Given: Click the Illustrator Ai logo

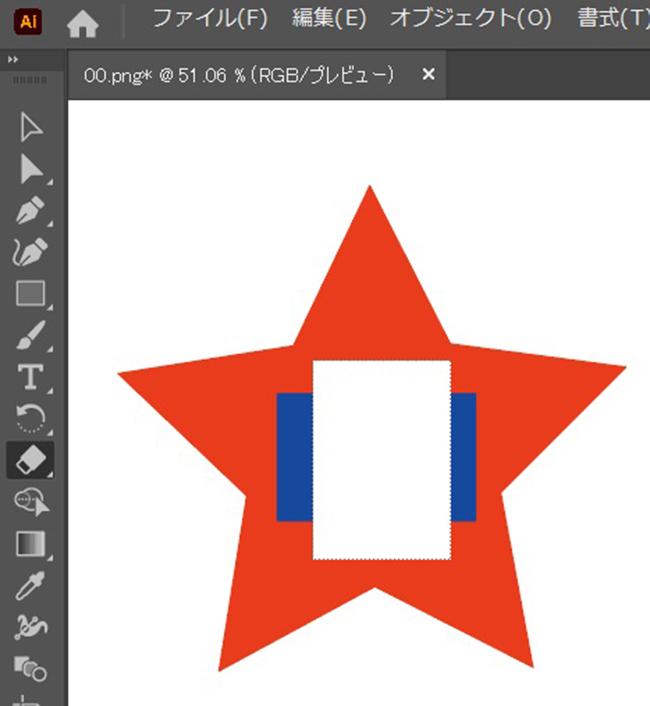Looking at the screenshot, I should point(28,21).
